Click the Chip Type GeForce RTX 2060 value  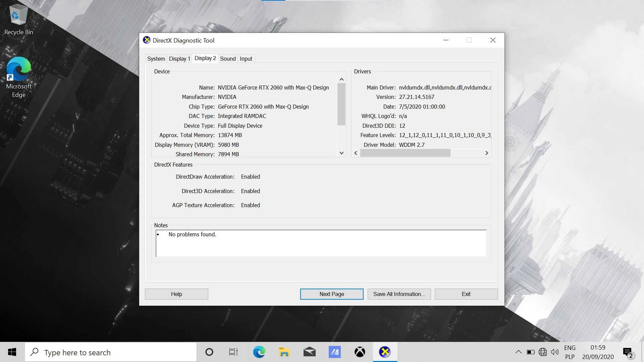click(x=263, y=107)
